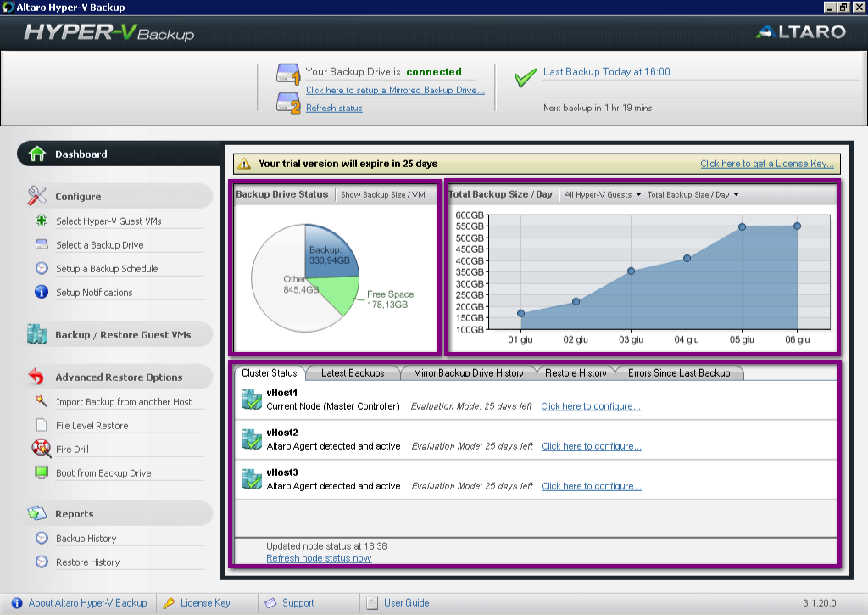Select the Backup Drive Status tab
This screenshot has height=615, width=868.
click(x=281, y=194)
